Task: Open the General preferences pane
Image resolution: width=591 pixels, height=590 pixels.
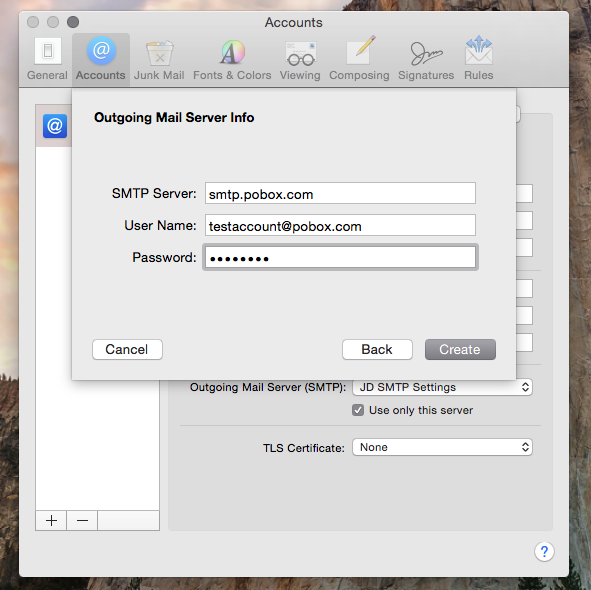Action: tap(47, 59)
